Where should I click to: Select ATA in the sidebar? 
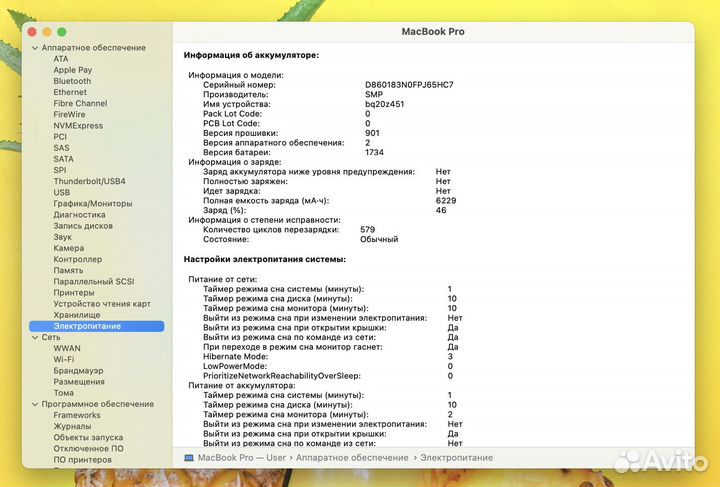pos(61,59)
